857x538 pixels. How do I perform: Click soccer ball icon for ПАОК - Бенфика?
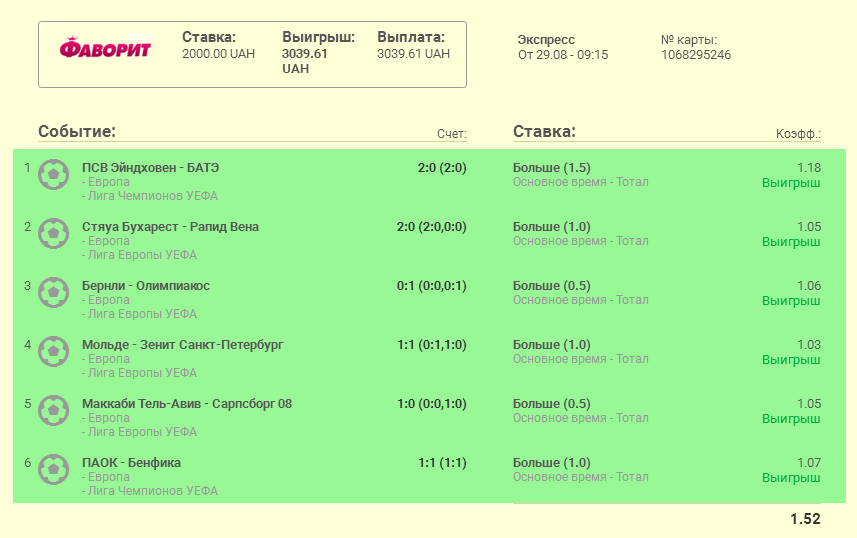click(x=54, y=470)
